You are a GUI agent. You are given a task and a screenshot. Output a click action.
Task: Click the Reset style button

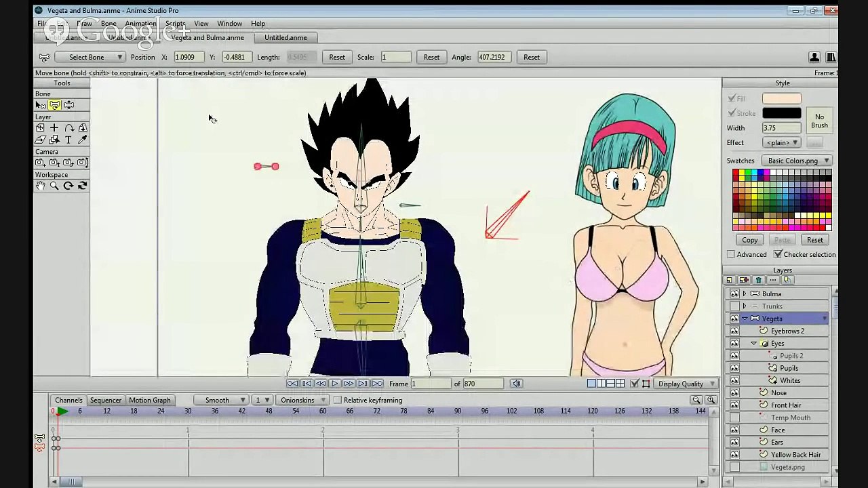(x=815, y=241)
